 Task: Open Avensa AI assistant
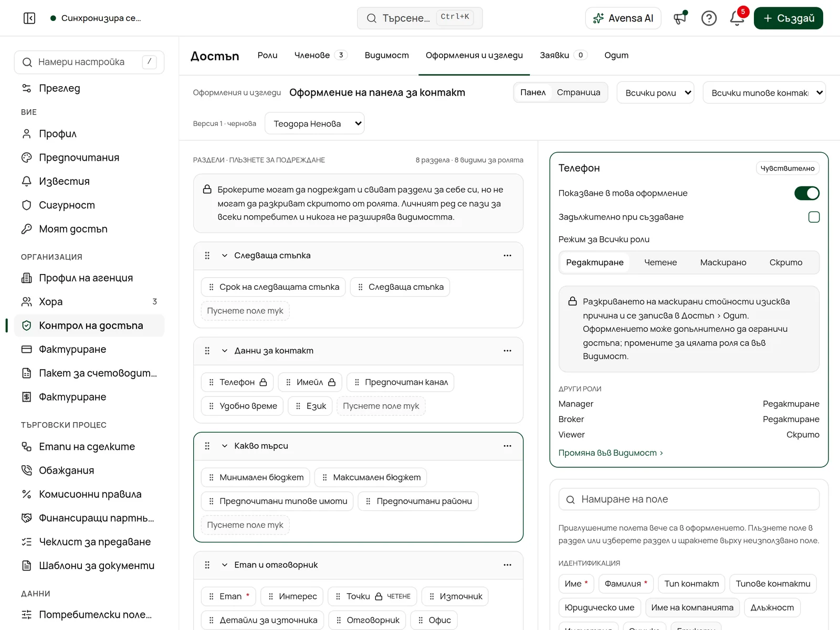tap(623, 18)
